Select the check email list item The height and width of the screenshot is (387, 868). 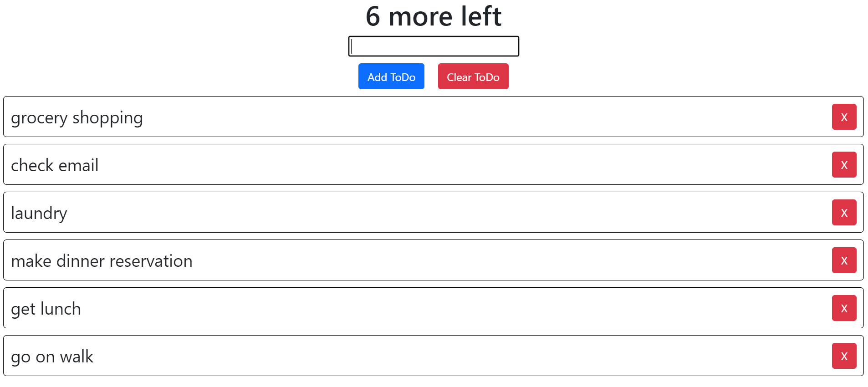tap(273, 164)
